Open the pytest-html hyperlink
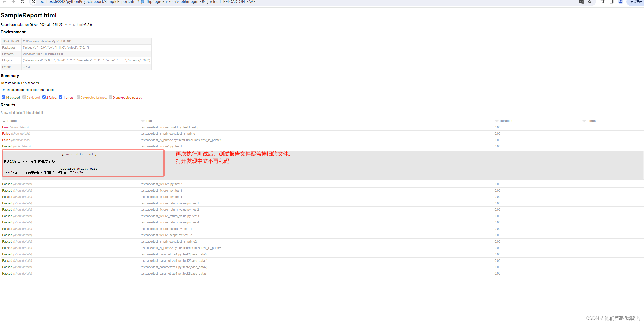This screenshot has height=323, width=644. click(75, 25)
